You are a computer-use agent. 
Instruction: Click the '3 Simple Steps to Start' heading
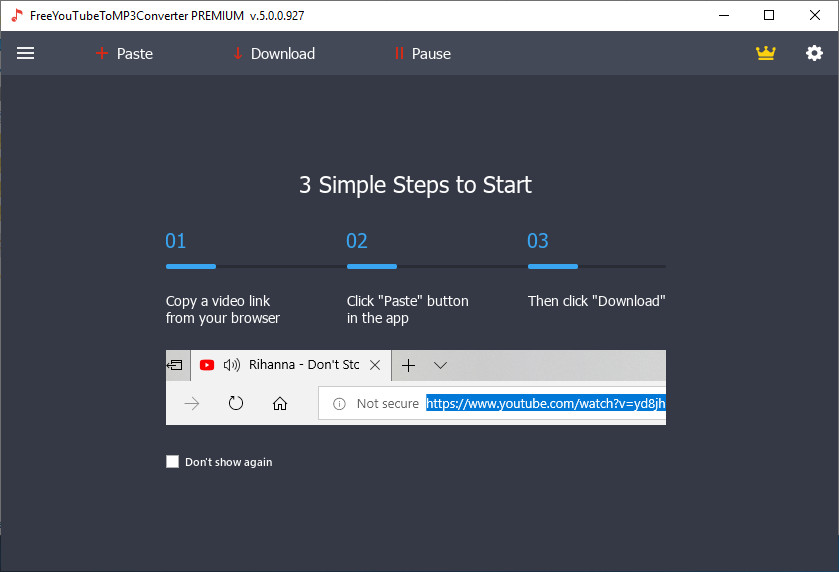pyautogui.click(x=415, y=185)
